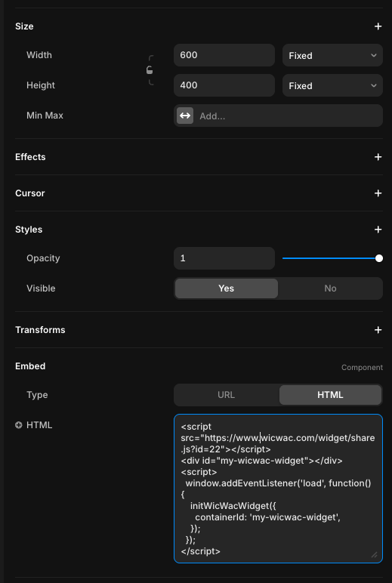Add a style with the Styles plus icon
392x583 pixels.
(x=378, y=230)
